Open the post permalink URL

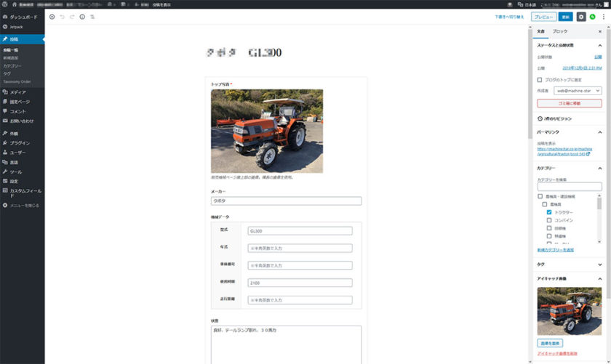pyautogui.click(x=564, y=151)
